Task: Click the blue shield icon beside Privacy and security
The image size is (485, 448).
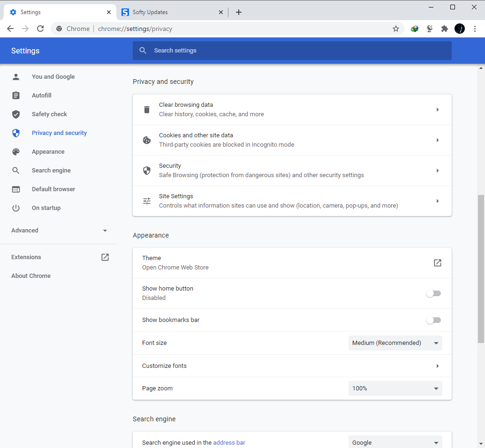Action: click(16, 133)
